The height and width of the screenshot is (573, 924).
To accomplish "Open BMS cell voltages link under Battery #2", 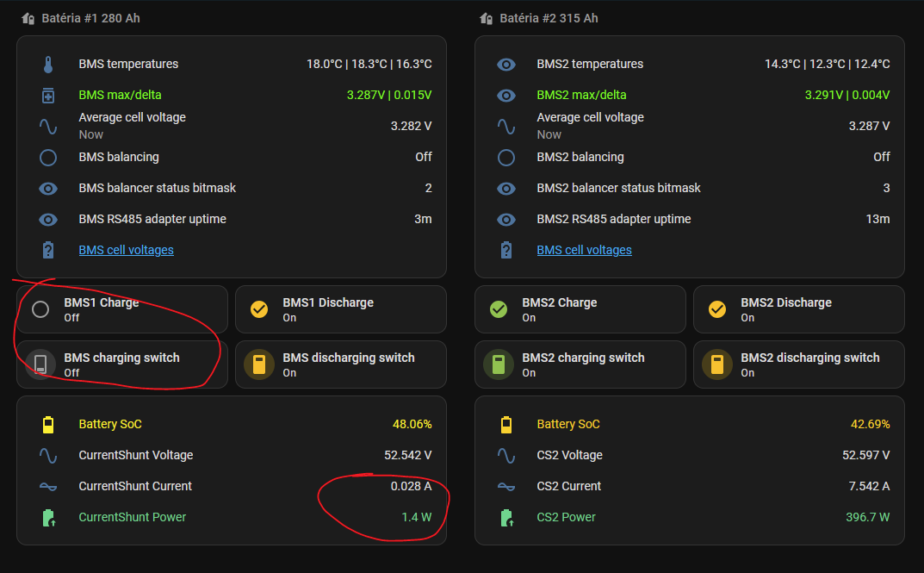I will [x=584, y=251].
